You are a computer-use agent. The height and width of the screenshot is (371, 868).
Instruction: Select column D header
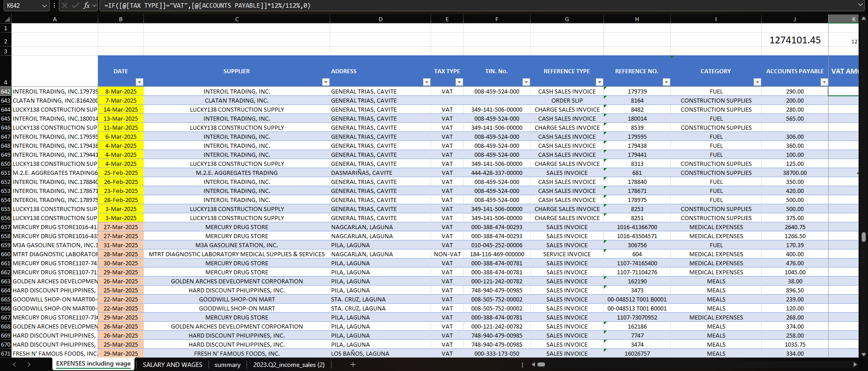(380, 19)
